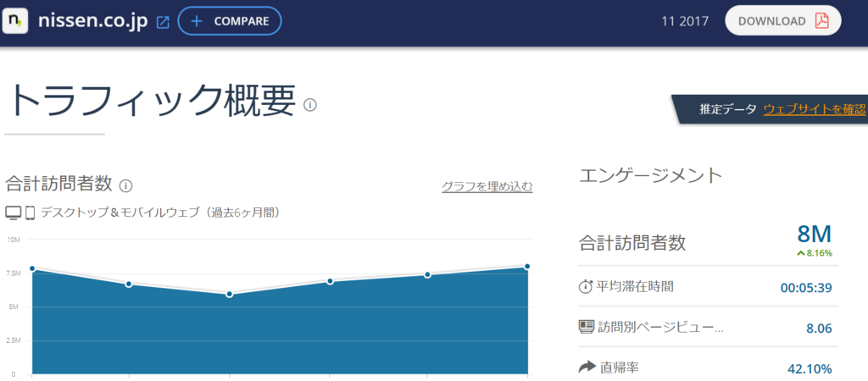Click the 8.06 pages per visit value
Image resolution: width=868 pixels, height=381 pixels.
pyautogui.click(x=820, y=329)
